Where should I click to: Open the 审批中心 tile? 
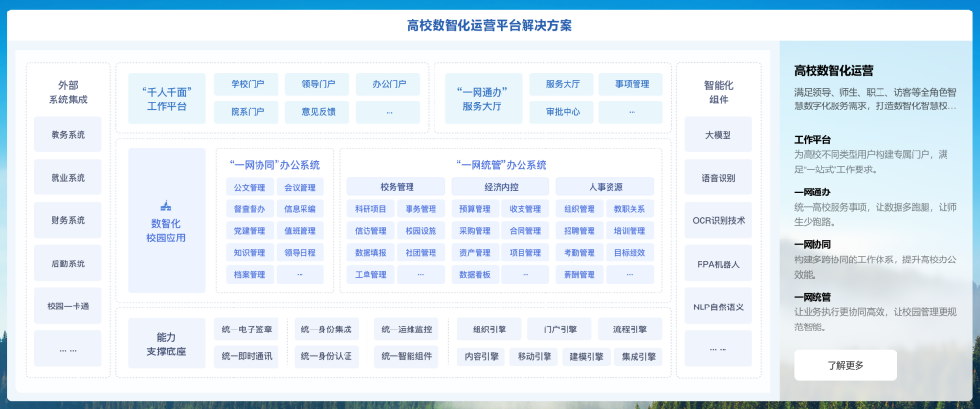(x=562, y=111)
